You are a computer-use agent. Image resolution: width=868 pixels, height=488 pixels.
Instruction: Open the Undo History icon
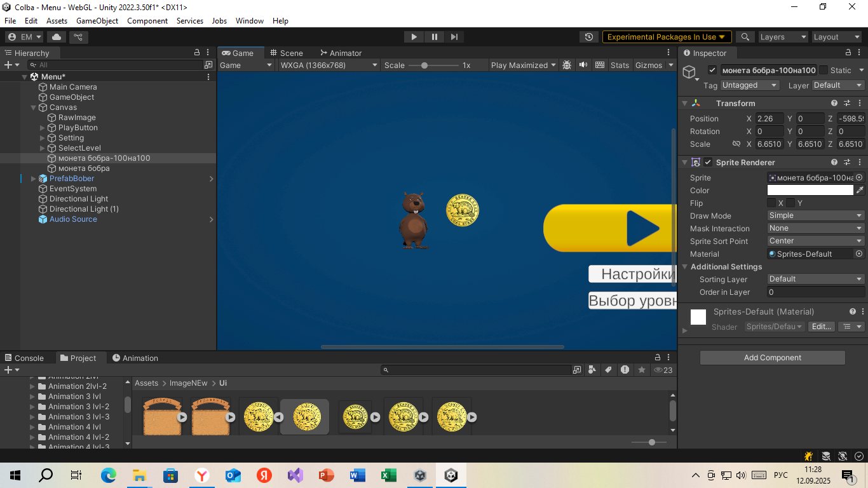coord(589,37)
